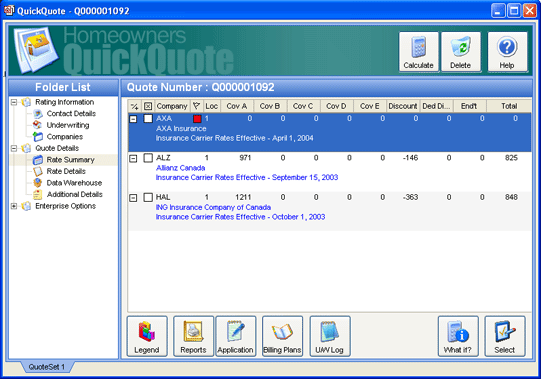The image size is (541, 379).
Task: Click the Rate Summary tree icon
Action: 38,160
